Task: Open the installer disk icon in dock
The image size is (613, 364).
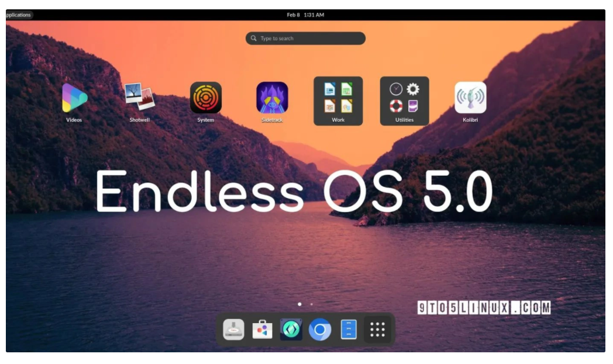Action: (233, 330)
